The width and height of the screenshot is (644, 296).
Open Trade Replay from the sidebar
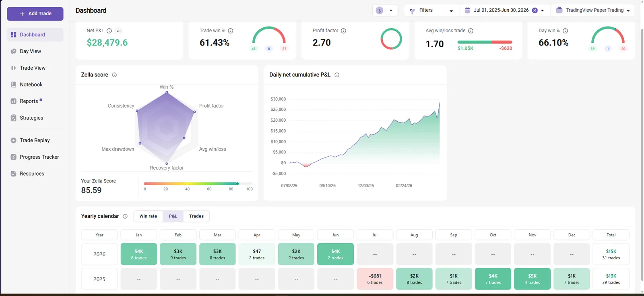(x=35, y=140)
